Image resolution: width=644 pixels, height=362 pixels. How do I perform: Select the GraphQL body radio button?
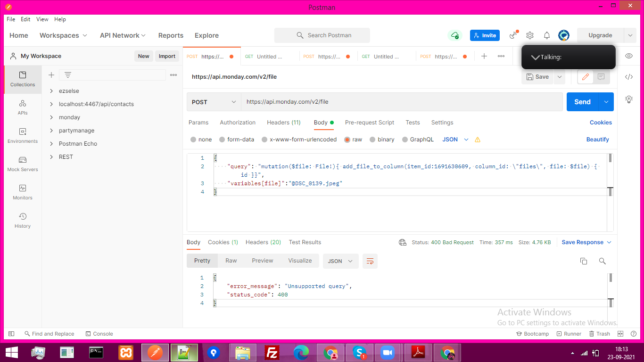coord(405,140)
